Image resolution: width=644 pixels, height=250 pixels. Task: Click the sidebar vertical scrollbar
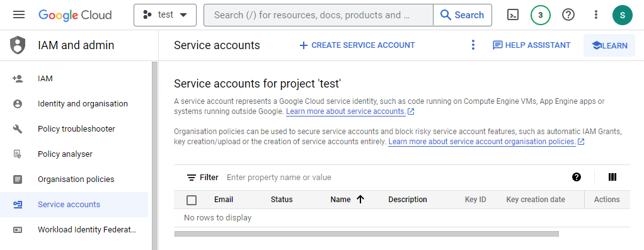tap(155, 156)
